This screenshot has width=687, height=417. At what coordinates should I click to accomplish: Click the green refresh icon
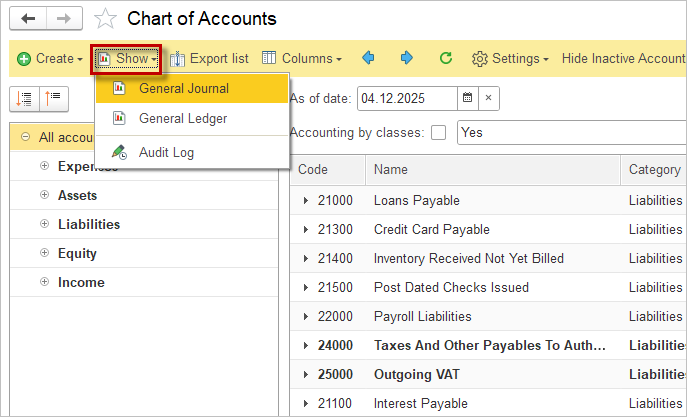pos(446,59)
